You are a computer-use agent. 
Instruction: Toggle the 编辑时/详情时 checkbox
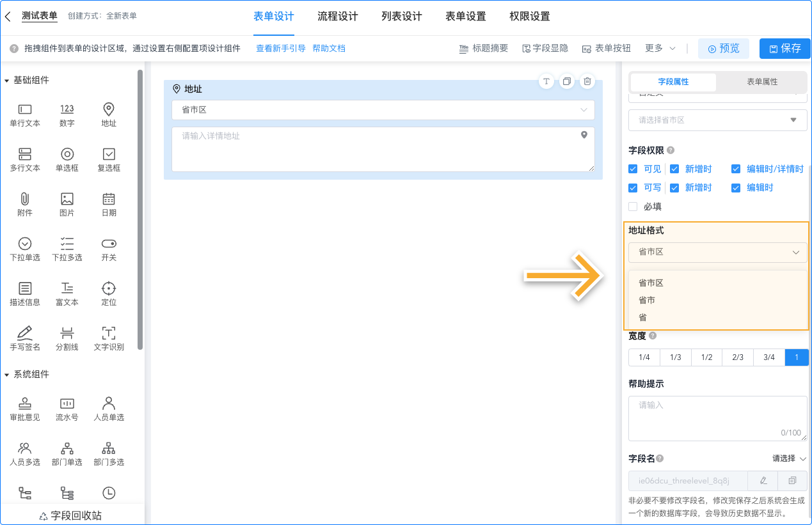(736, 169)
